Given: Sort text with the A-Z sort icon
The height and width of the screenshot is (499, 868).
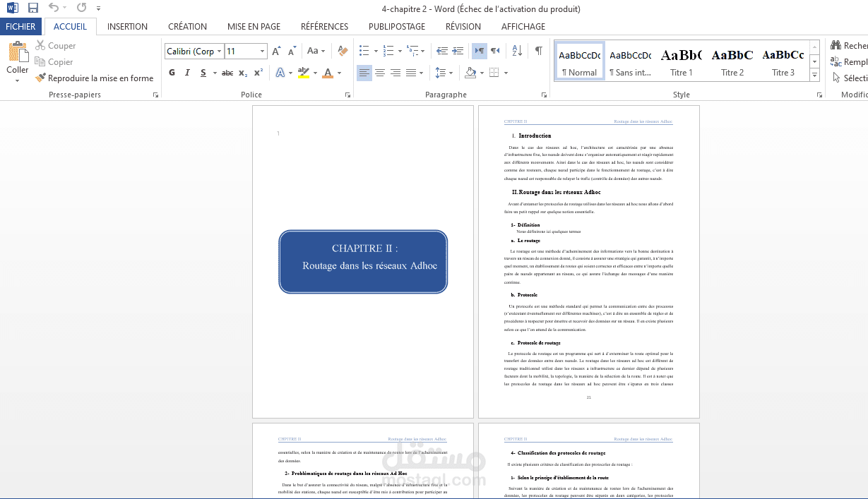Looking at the screenshot, I should pos(517,51).
